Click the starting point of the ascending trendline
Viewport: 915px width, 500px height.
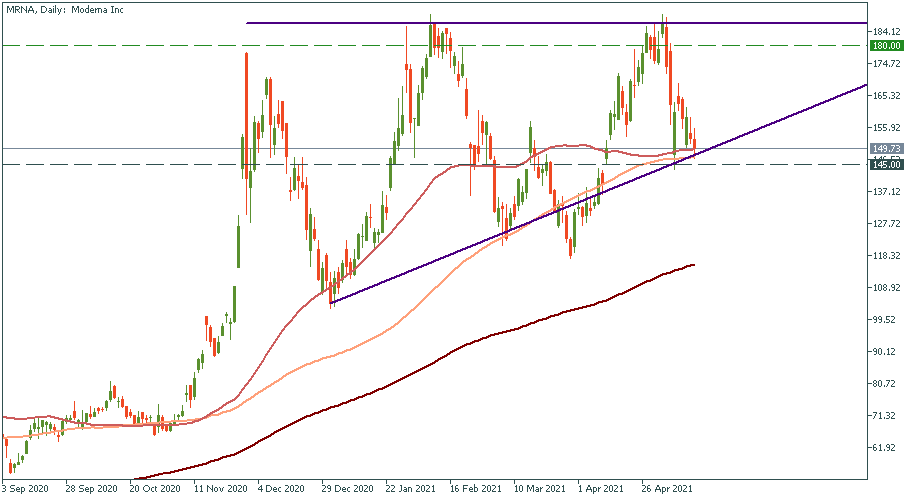point(330,302)
